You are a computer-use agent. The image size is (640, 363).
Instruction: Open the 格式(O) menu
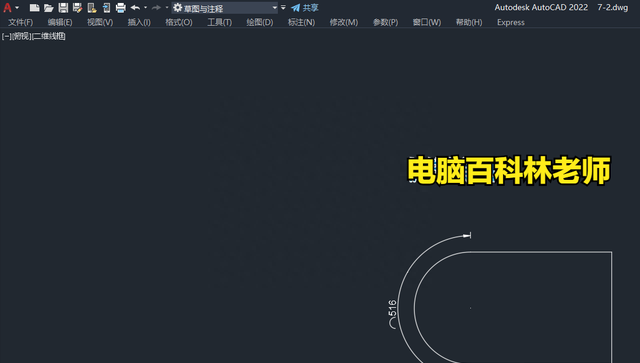point(179,22)
